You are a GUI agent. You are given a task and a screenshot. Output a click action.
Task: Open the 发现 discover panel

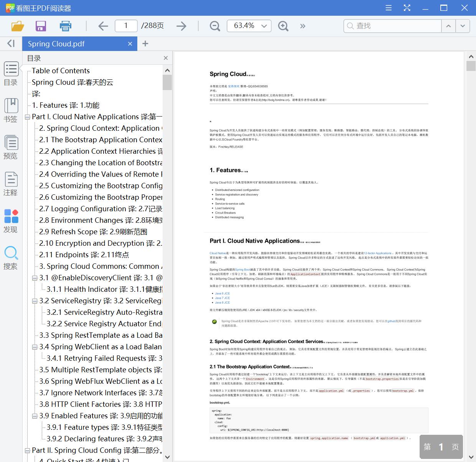coord(11,221)
